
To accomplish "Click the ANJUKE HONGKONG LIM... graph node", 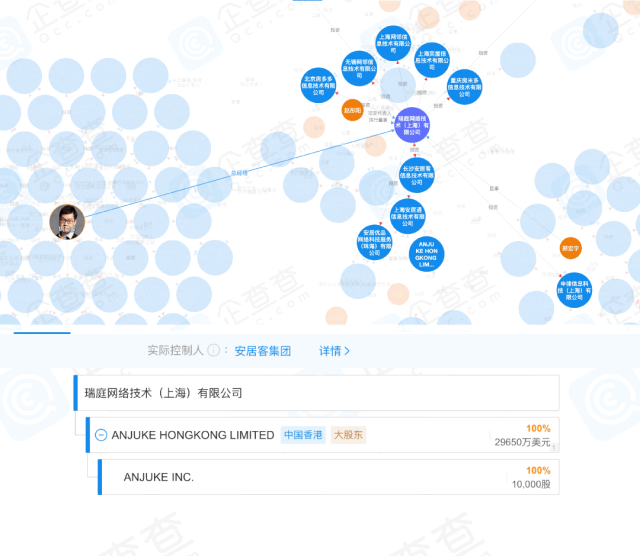I will pos(426,254).
